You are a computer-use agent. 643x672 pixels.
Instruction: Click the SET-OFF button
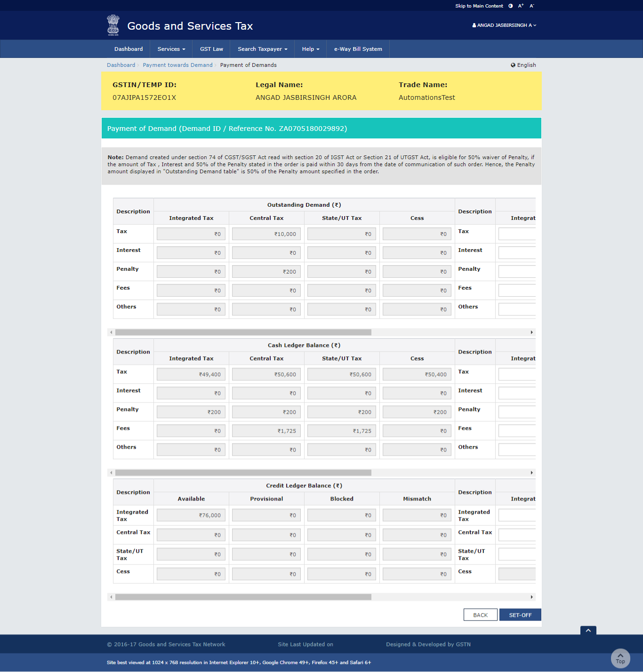coord(520,615)
